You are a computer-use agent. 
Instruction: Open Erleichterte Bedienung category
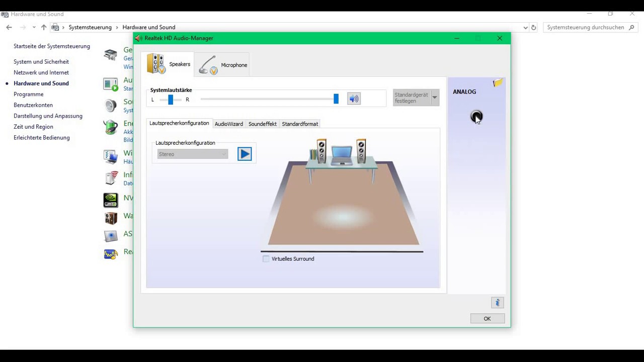tap(42, 138)
